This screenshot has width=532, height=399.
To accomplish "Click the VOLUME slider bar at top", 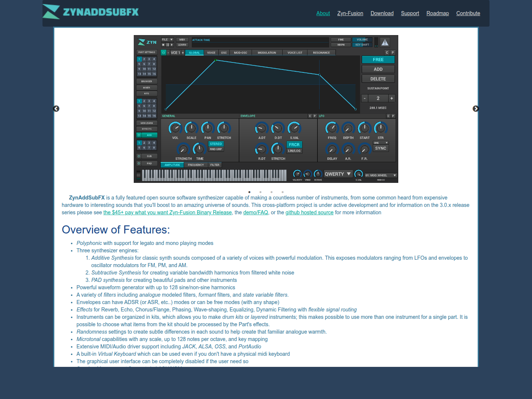I will click(362, 40).
